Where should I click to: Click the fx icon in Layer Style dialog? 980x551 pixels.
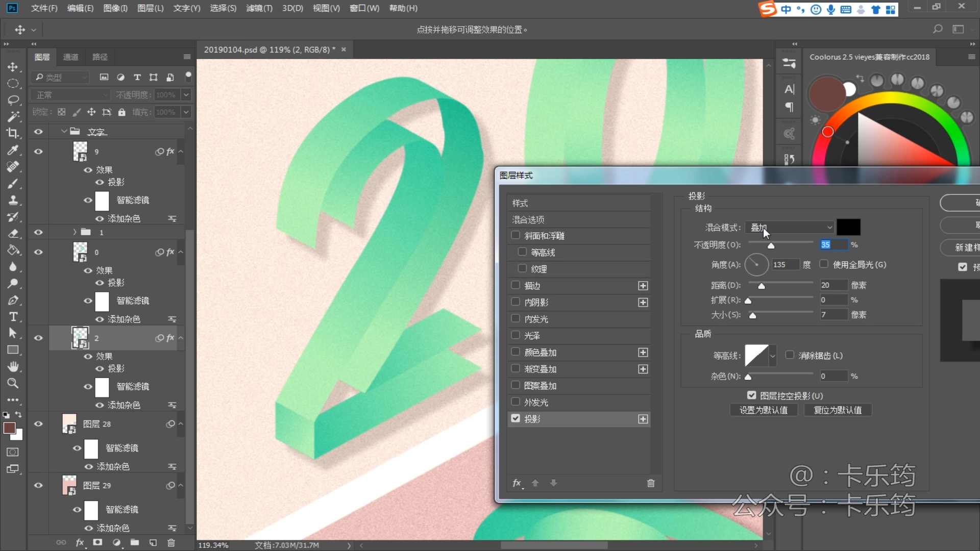(x=517, y=483)
